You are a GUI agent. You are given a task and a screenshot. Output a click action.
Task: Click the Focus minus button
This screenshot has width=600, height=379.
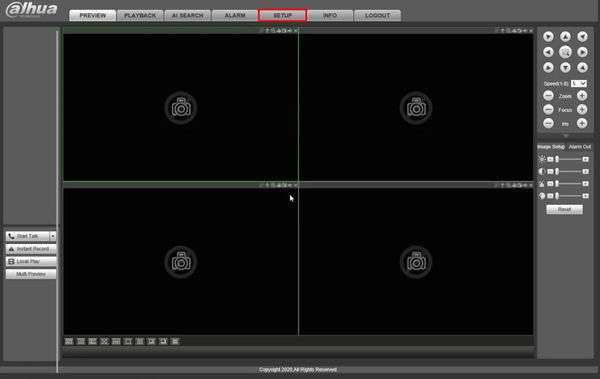tap(548, 109)
